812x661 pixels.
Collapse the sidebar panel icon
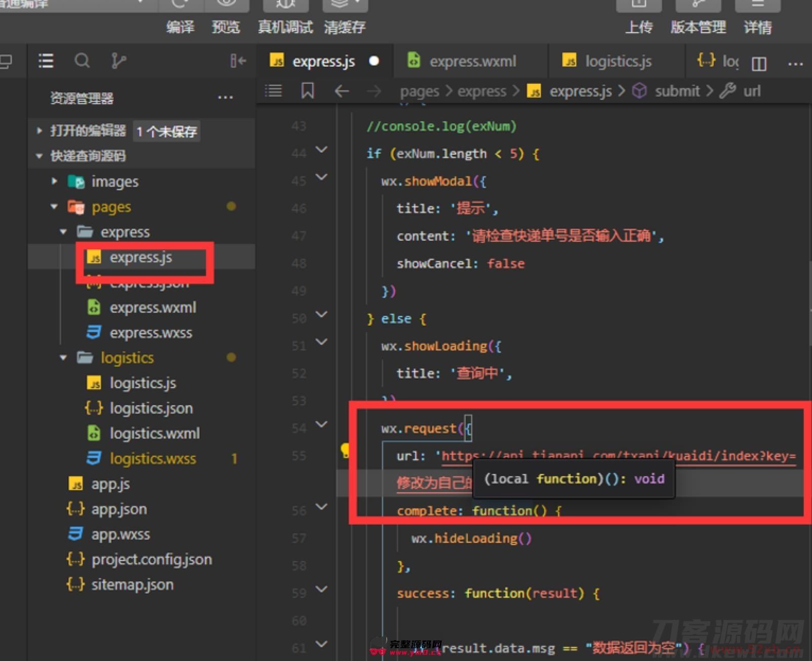238,61
